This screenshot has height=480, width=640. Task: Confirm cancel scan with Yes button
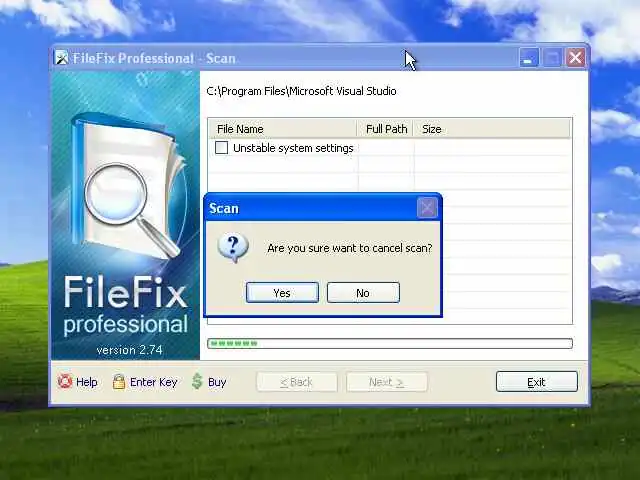point(282,293)
